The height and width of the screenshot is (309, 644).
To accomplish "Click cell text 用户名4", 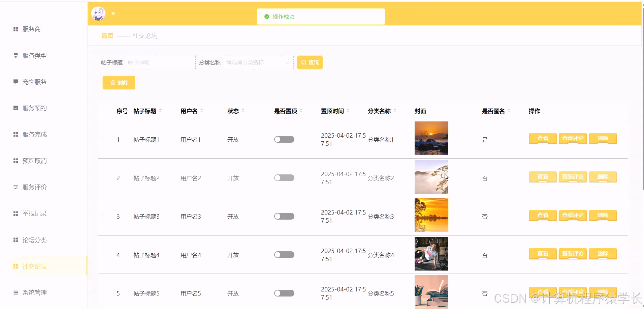I will pos(191,255).
